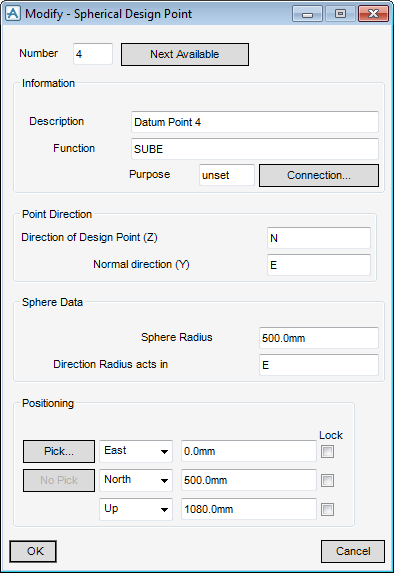This screenshot has height=573, width=394.
Task: Dismiss dialog with the Cancel button
Action: pos(353,551)
